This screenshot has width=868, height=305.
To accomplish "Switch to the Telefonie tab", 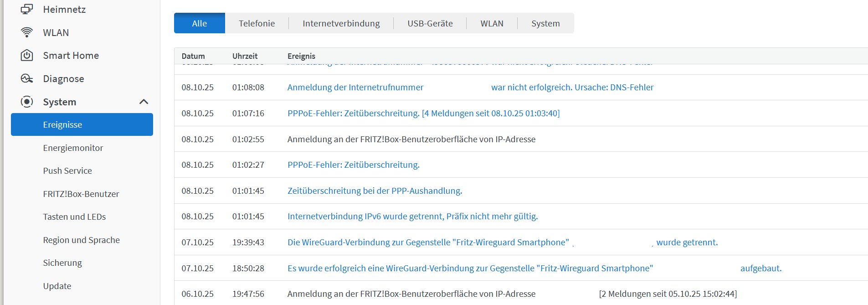I will coord(257,23).
